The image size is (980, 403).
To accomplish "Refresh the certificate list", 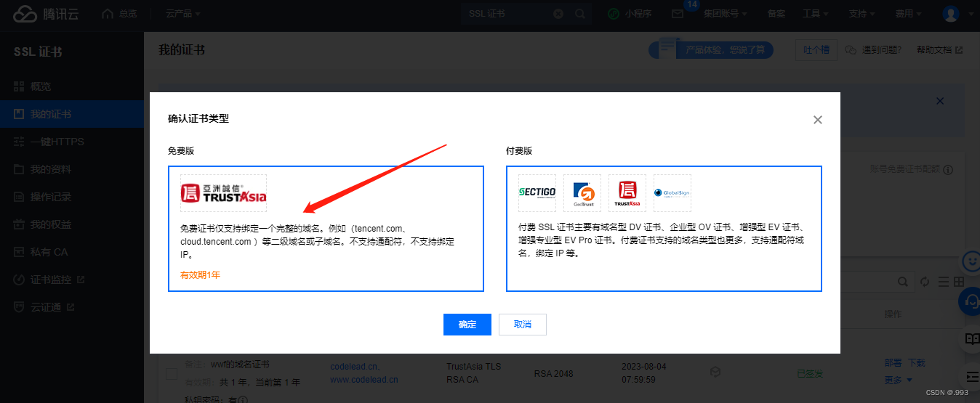I will pyautogui.click(x=925, y=282).
